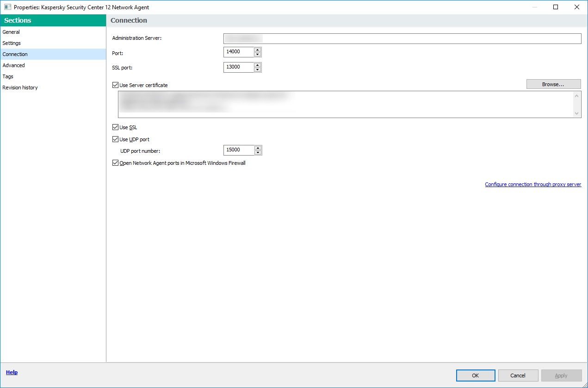Click the certificate box scrollbar down arrow
This screenshot has height=388, width=588.
coord(577,113)
